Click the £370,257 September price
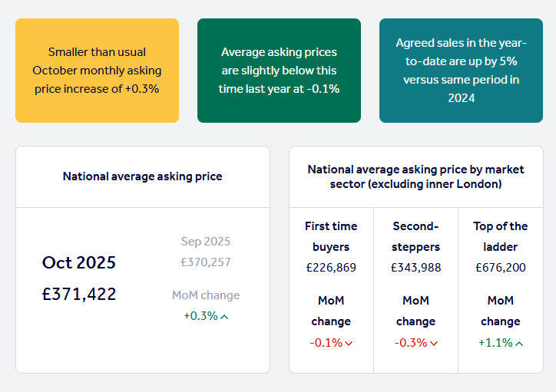Viewport: 556px width, 392px height. (205, 262)
